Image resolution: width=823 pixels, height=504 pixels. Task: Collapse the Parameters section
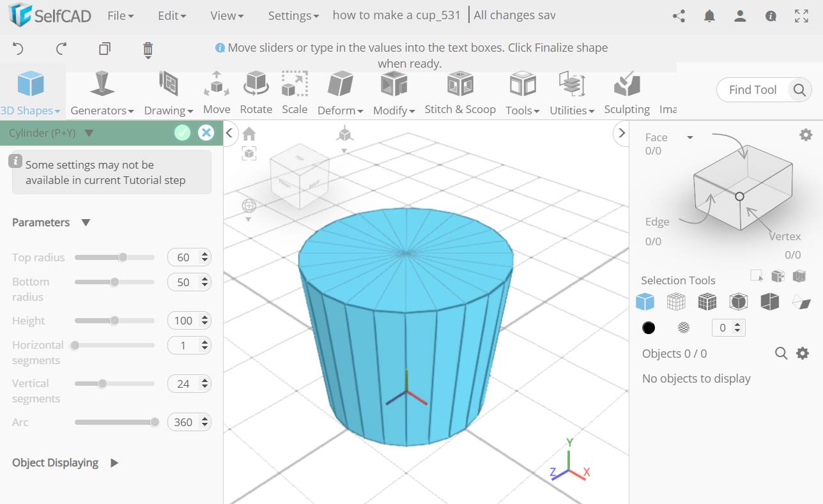85,222
